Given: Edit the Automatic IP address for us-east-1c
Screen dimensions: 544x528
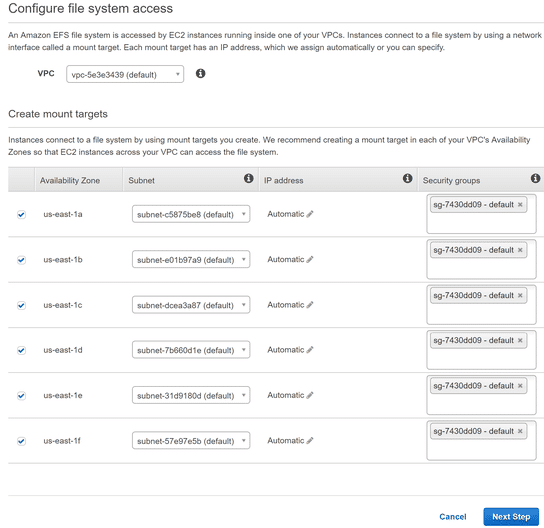Looking at the screenshot, I should [310, 305].
